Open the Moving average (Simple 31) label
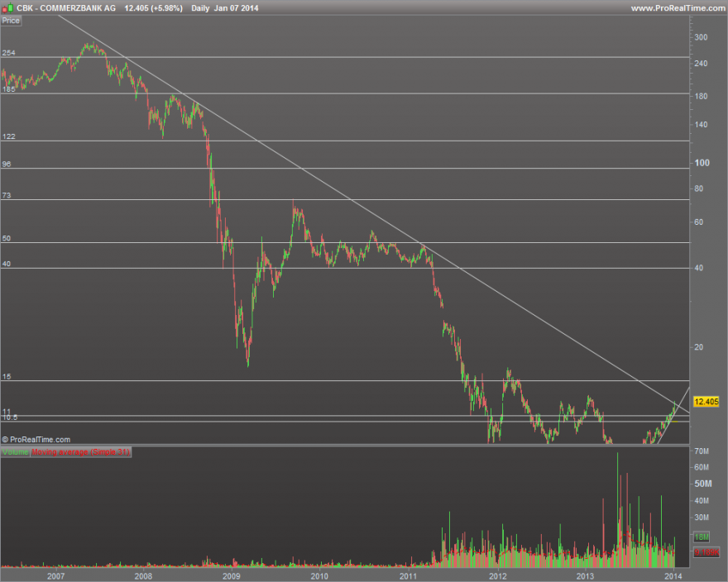The width and height of the screenshot is (728, 582). click(81, 452)
